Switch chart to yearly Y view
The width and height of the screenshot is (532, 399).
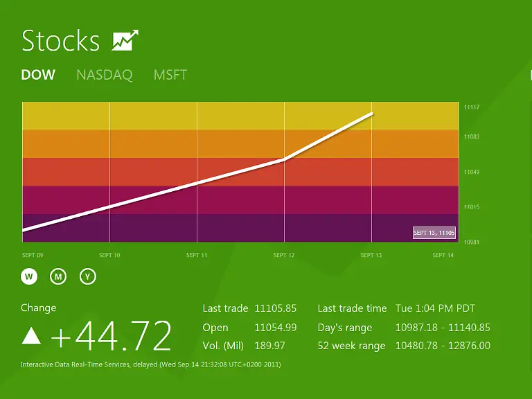point(88,276)
